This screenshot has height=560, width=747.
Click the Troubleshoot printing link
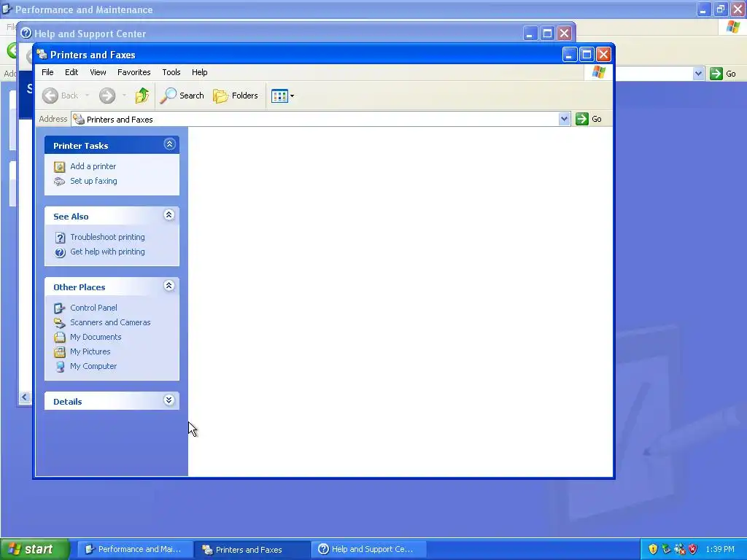[x=107, y=237]
